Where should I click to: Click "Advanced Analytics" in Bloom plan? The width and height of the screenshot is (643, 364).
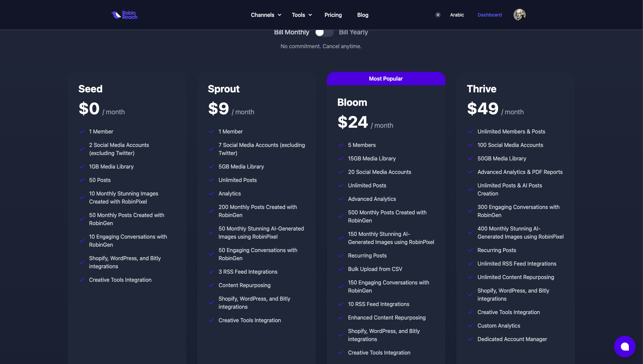(372, 199)
